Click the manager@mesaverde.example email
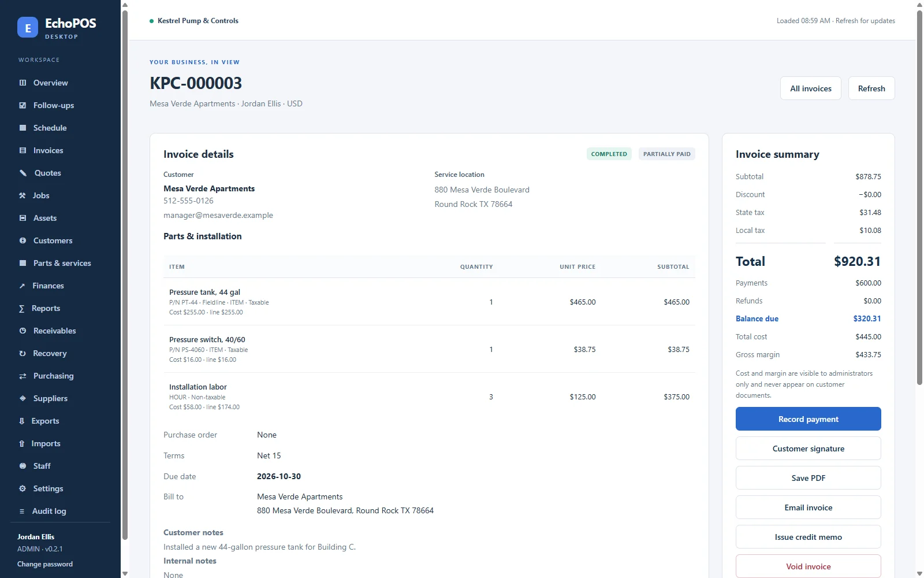The height and width of the screenshot is (578, 924). (218, 215)
